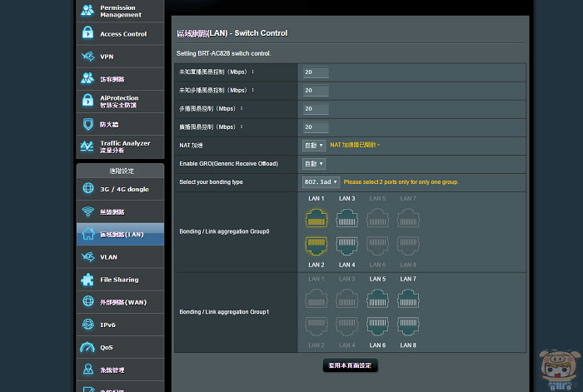The height and width of the screenshot is (392, 583).
Task: Click disabled LAN 5 port in Group0
Action: click(x=377, y=218)
